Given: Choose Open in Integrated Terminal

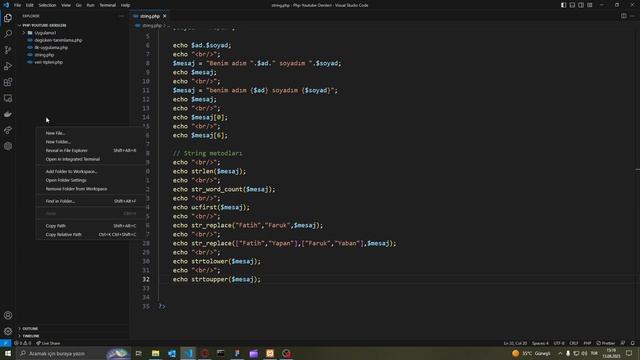Looking at the screenshot, I should coord(90,159).
